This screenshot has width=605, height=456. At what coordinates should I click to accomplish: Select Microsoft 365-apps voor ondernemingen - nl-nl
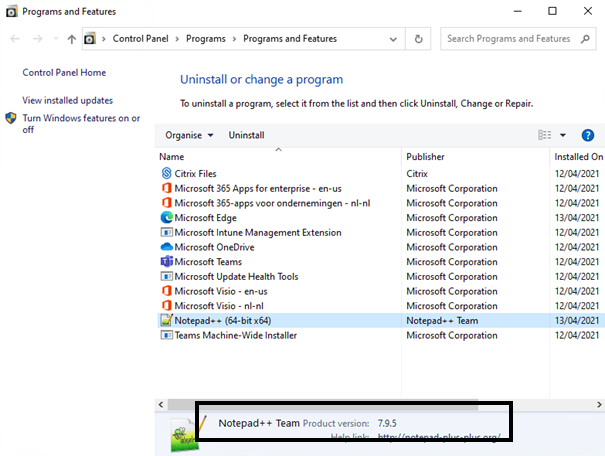click(272, 203)
